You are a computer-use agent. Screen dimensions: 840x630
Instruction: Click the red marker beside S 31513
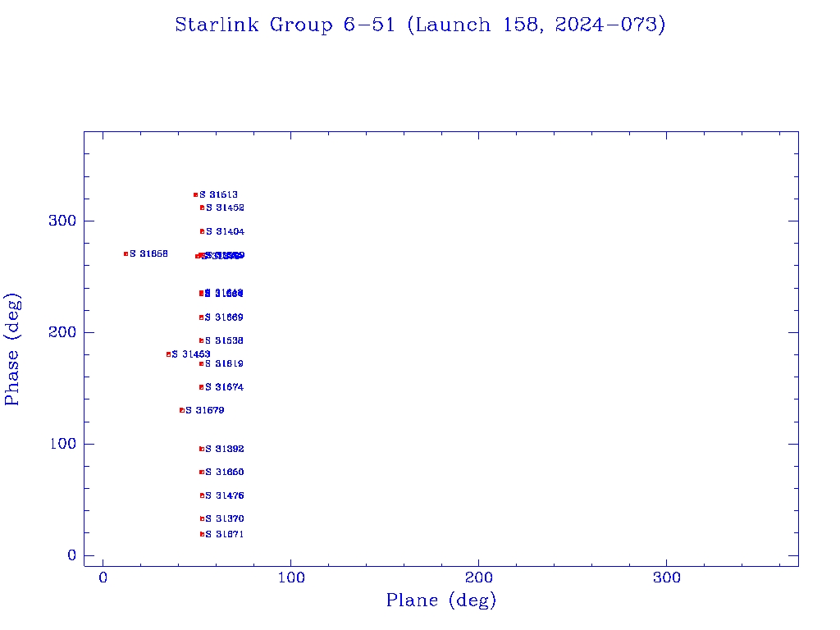(195, 195)
